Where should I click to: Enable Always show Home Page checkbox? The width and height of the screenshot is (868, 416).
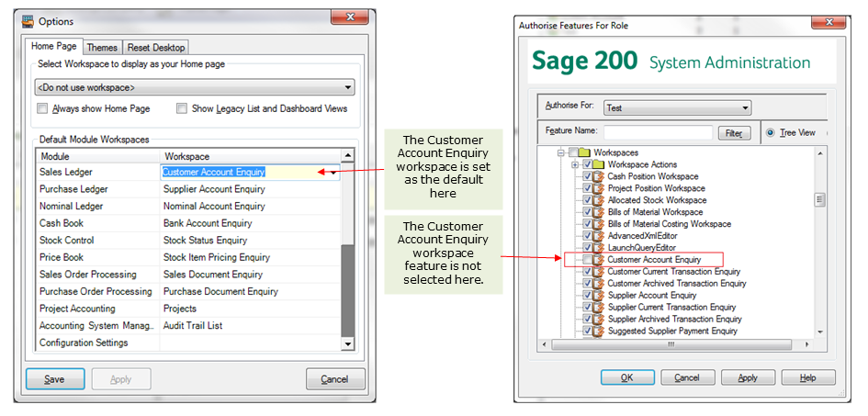click(42, 109)
